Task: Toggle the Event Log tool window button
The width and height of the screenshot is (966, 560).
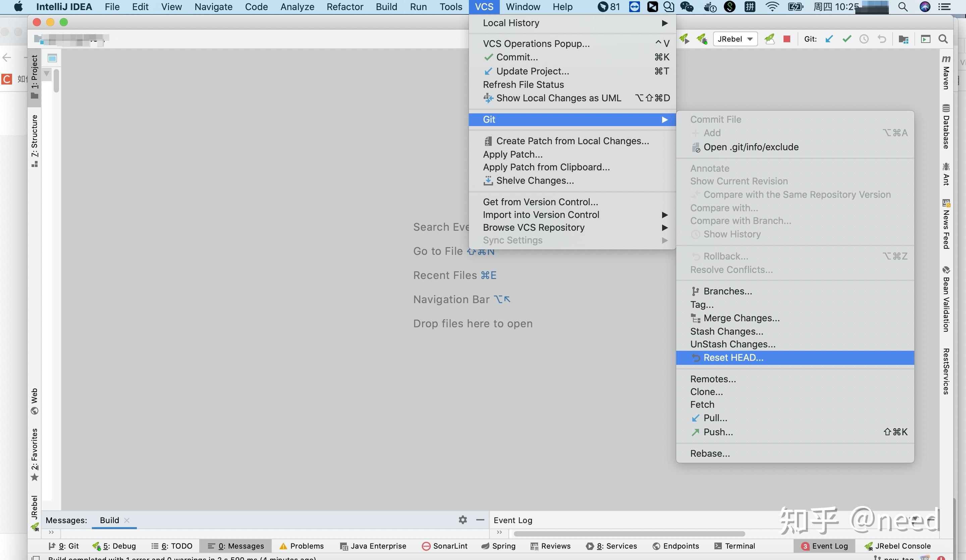Action: [x=824, y=546]
